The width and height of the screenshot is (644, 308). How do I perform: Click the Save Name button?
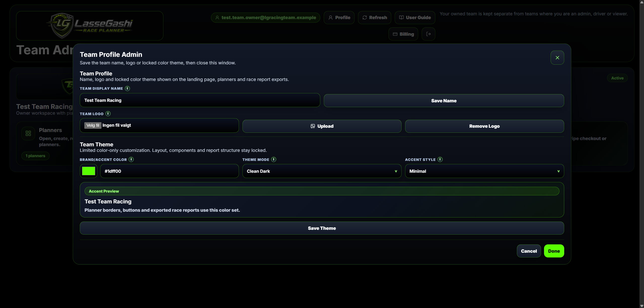(x=444, y=101)
